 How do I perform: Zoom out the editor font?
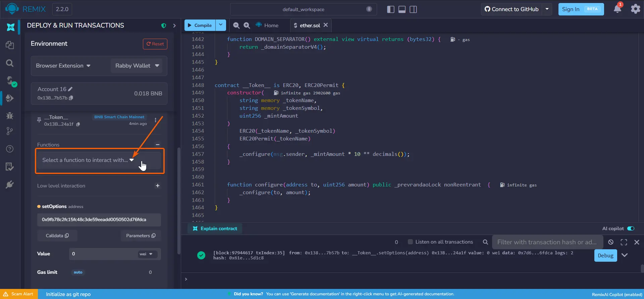236,26
